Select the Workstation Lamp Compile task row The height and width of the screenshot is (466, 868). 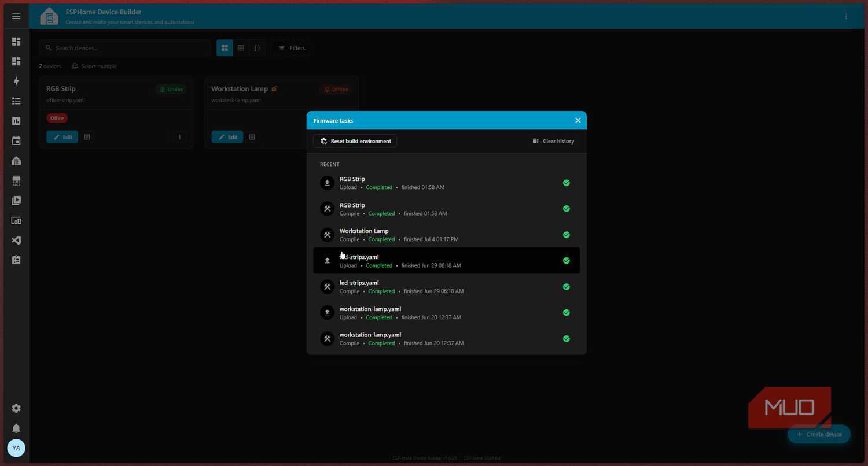click(446, 235)
